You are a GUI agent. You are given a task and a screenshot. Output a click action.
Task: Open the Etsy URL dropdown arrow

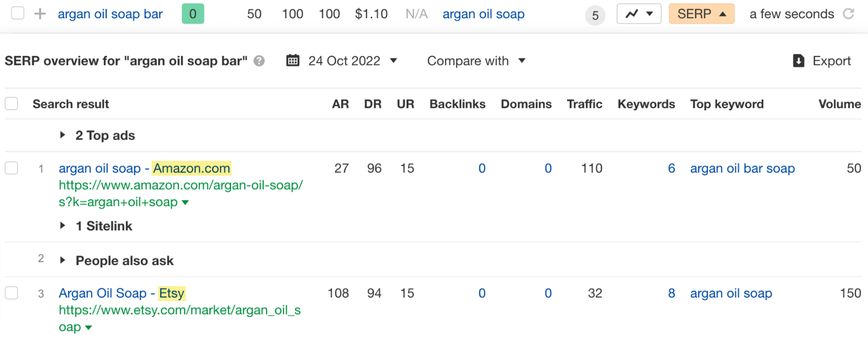(x=89, y=327)
